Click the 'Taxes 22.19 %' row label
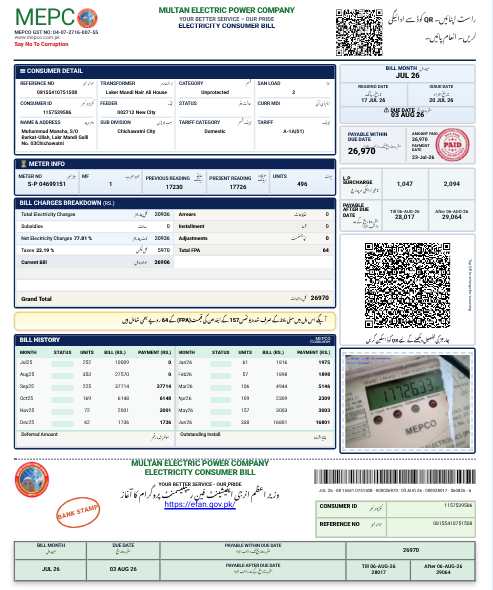Viewport: 493px width, 590px height. [x=38, y=250]
